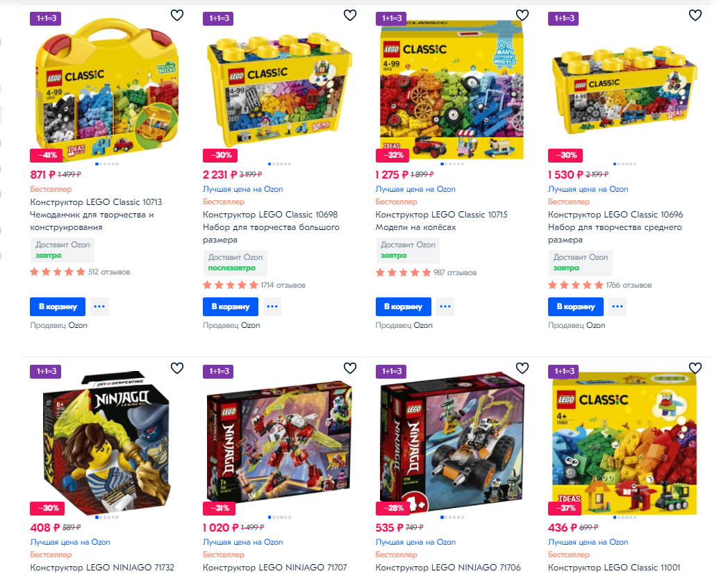The width and height of the screenshot is (728, 576).
Task: Toggle favorite heart on LEGO Classic 10696
Action: (x=695, y=15)
